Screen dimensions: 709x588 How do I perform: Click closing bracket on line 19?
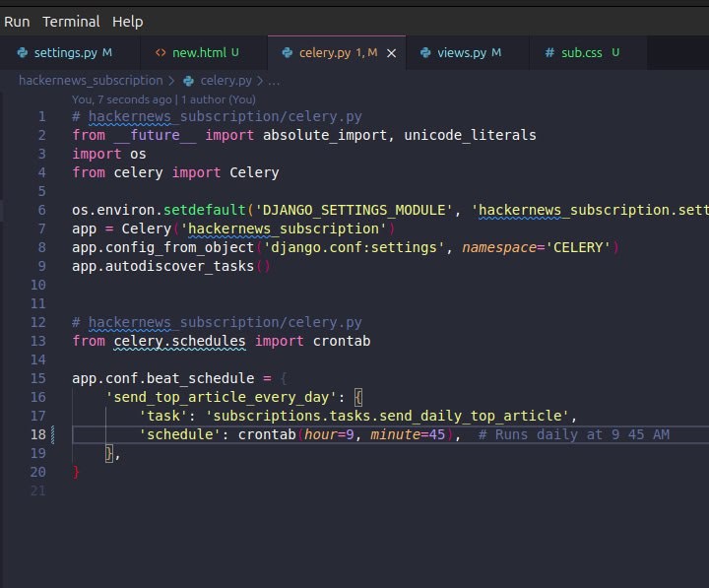109,453
